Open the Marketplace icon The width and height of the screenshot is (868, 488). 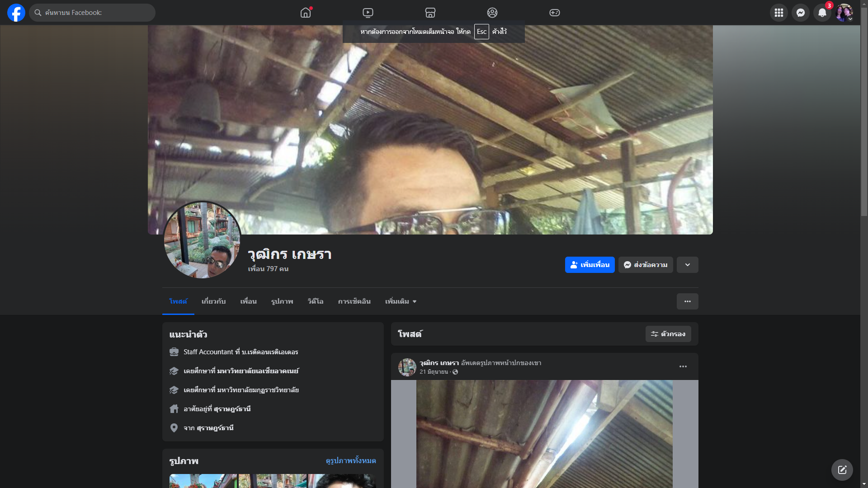(430, 13)
